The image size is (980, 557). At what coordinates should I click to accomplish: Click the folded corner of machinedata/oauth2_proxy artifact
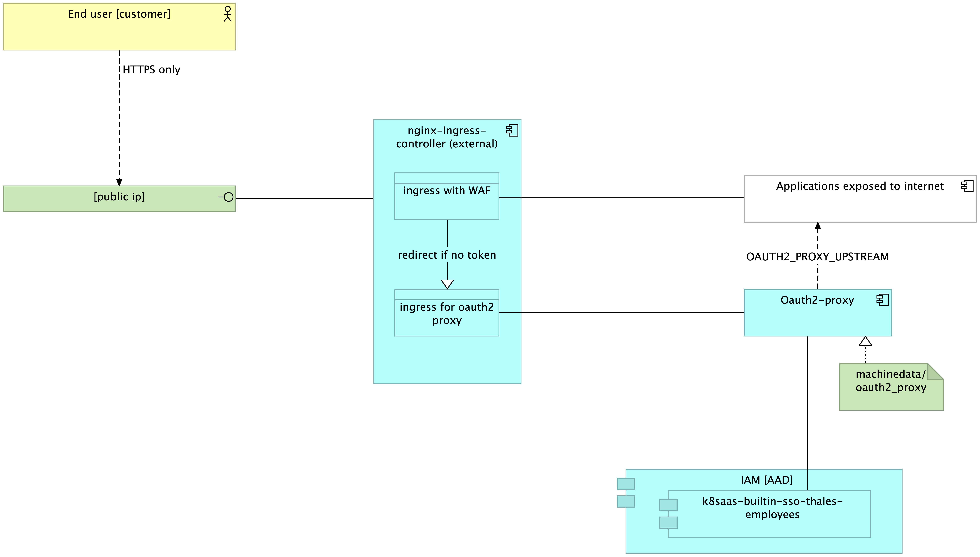(x=935, y=371)
